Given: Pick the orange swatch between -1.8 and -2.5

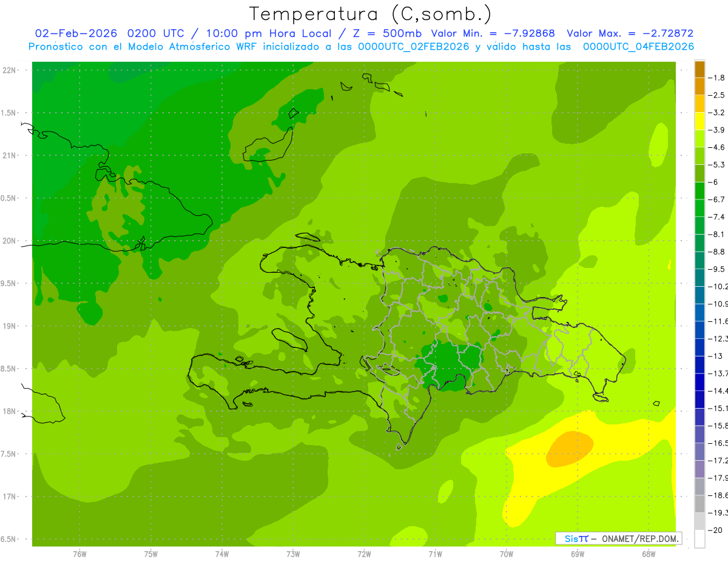Looking at the screenshot, I should 699,87.
